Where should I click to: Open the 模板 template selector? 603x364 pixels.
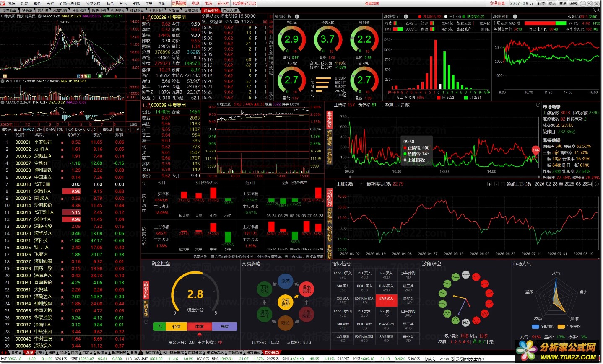pyautogui.click(x=120, y=130)
